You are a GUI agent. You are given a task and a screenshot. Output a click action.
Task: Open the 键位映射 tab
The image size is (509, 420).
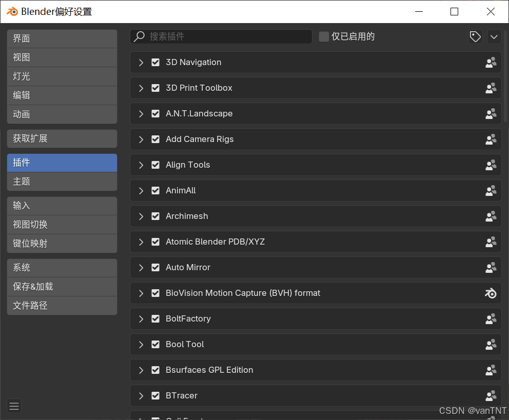pos(62,244)
